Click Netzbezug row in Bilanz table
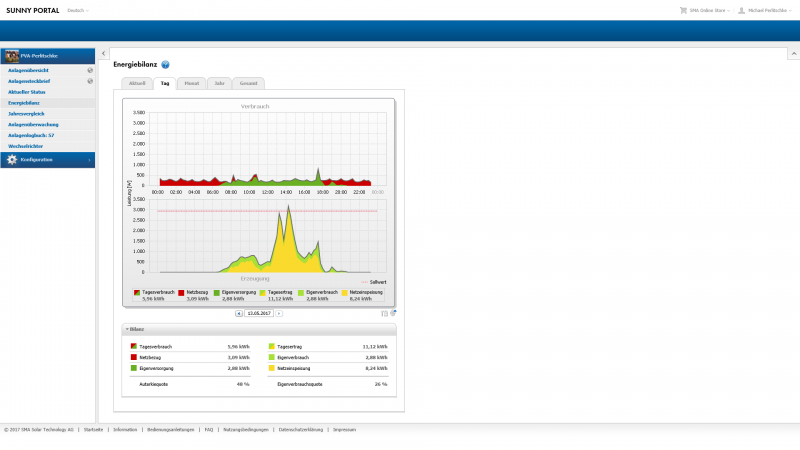 pos(190,357)
